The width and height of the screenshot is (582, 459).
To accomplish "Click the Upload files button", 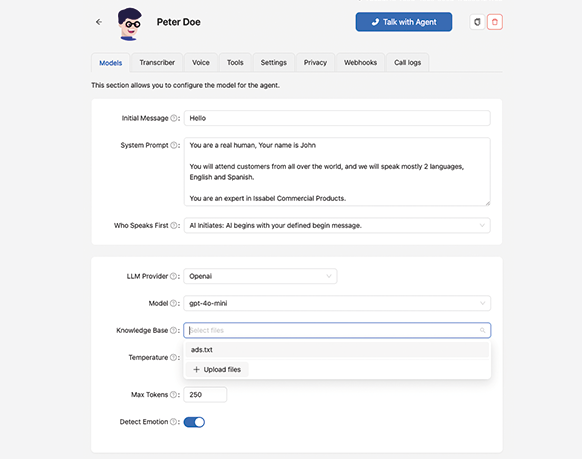I will pyautogui.click(x=217, y=370).
